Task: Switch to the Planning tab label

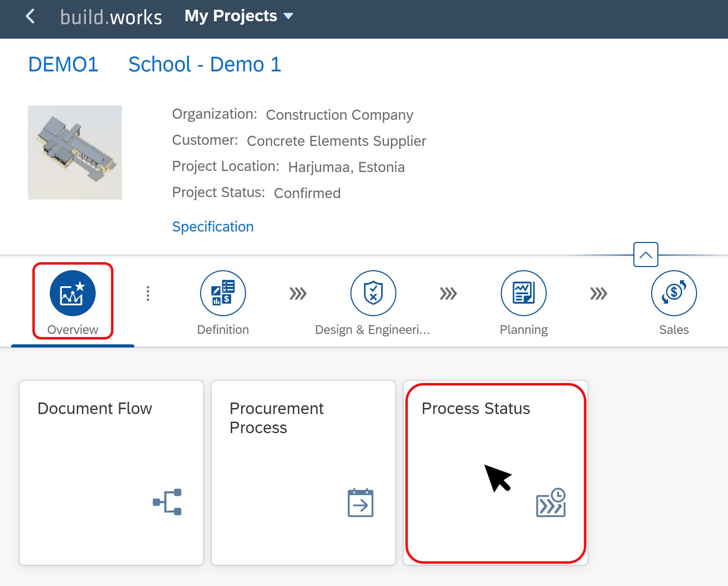Action: tap(524, 330)
